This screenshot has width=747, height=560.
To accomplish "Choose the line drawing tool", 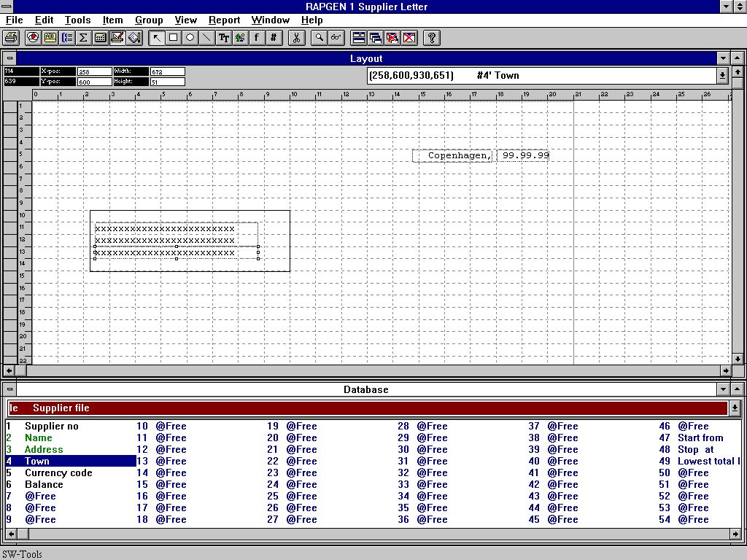I will point(207,37).
